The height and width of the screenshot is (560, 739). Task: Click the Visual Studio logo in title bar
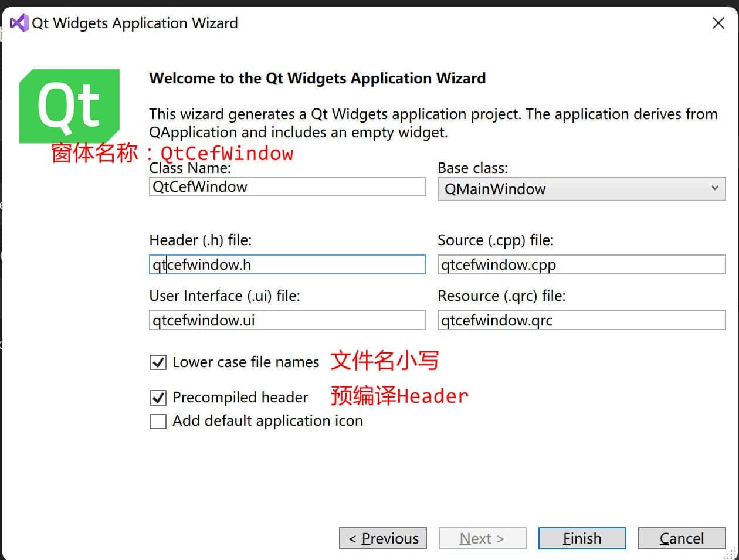coord(19,23)
